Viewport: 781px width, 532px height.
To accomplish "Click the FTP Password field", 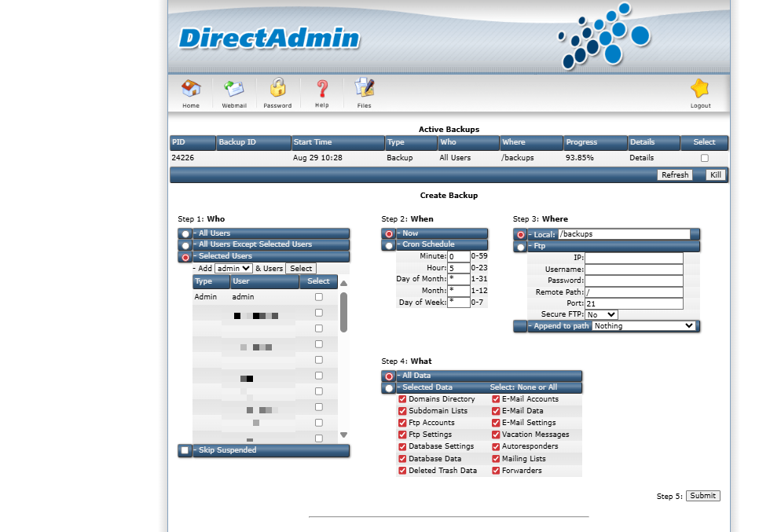I will point(633,281).
